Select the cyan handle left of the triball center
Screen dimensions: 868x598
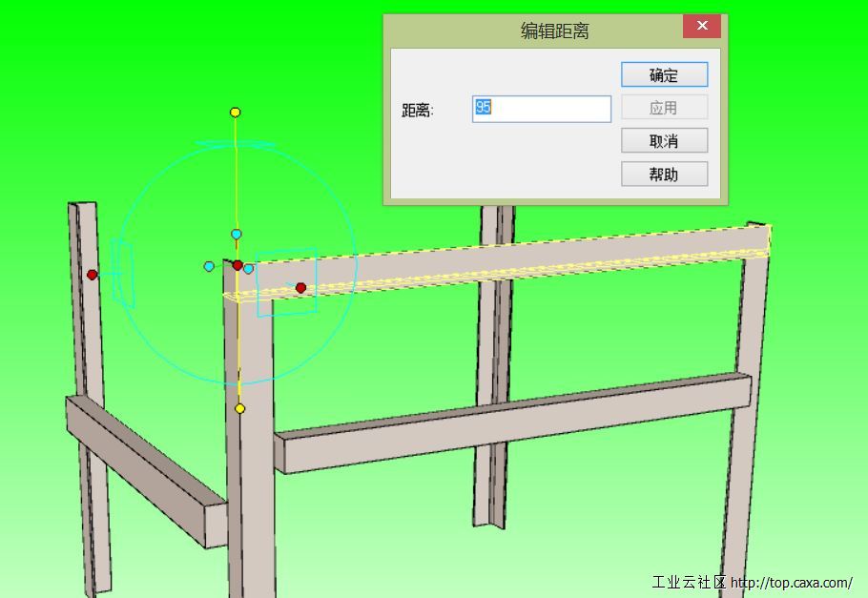209,267
